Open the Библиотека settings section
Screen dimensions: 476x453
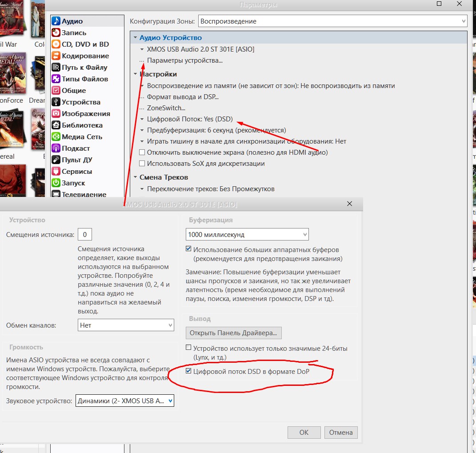point(82,125)
